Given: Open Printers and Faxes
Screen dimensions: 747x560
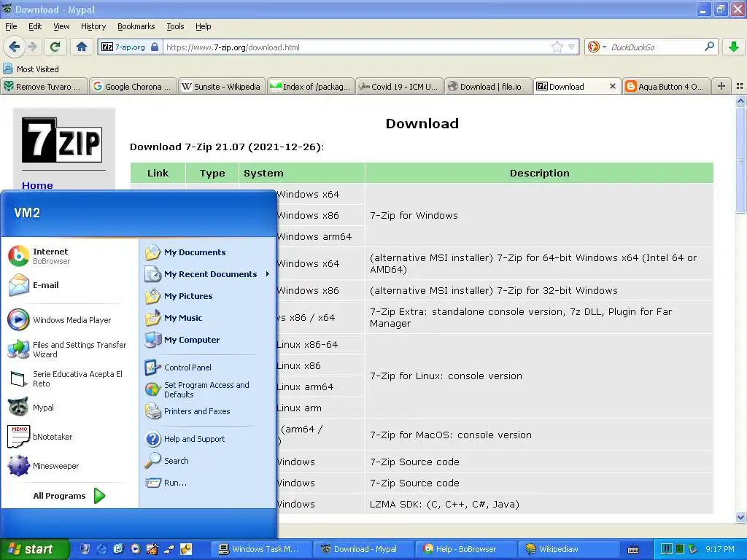Looking at the screenshot, I should tap(207, 411).
